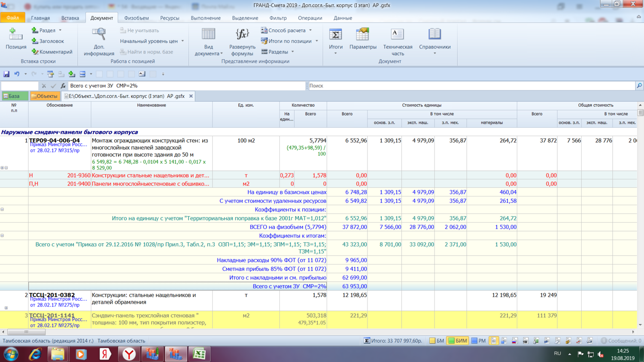This screenshot has height=362, width=644.
Task: Click Развернуть формулы icon
Action: [x=242, y=34]
